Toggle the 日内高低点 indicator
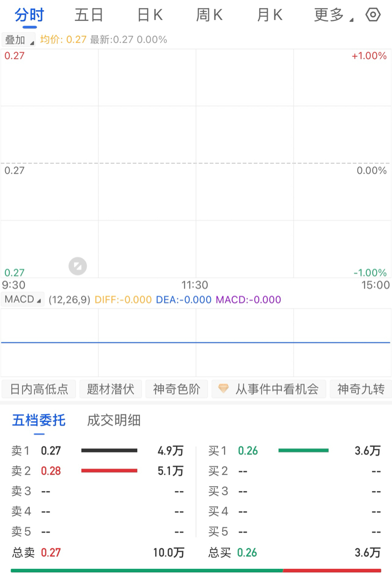The image size is (392, 578). [39, 389]
